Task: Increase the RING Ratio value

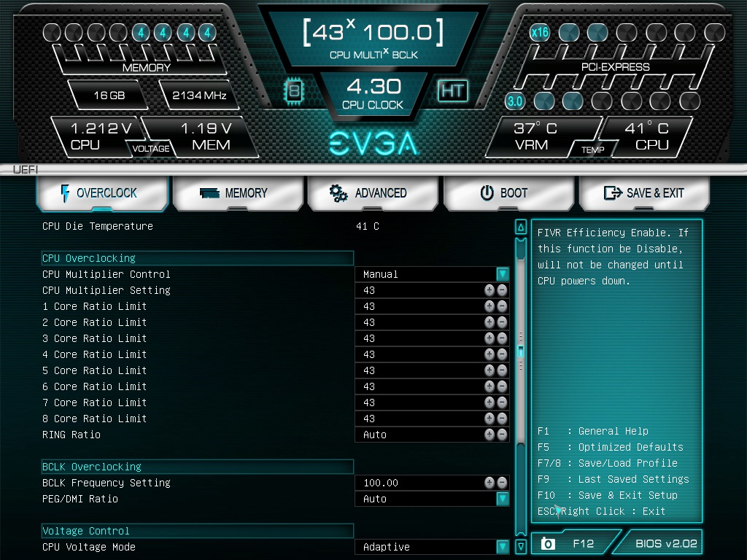Action: (x=489, y=435)
